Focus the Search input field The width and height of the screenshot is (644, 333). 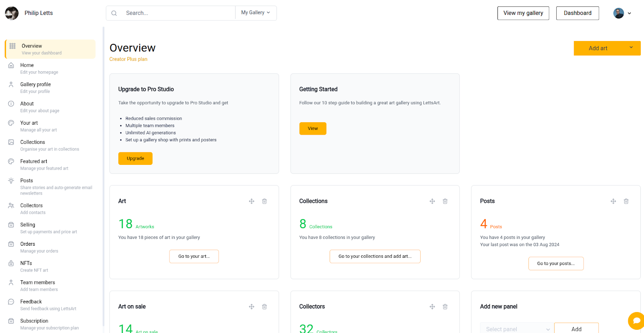point(177,13)
